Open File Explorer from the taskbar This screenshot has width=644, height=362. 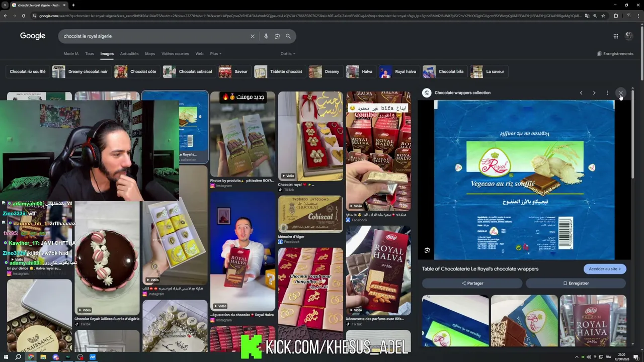pos(43,357)
